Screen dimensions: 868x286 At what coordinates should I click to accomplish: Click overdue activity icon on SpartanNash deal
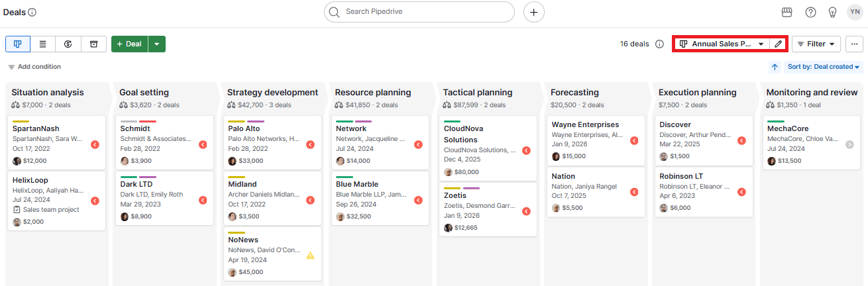pos(95,144)
